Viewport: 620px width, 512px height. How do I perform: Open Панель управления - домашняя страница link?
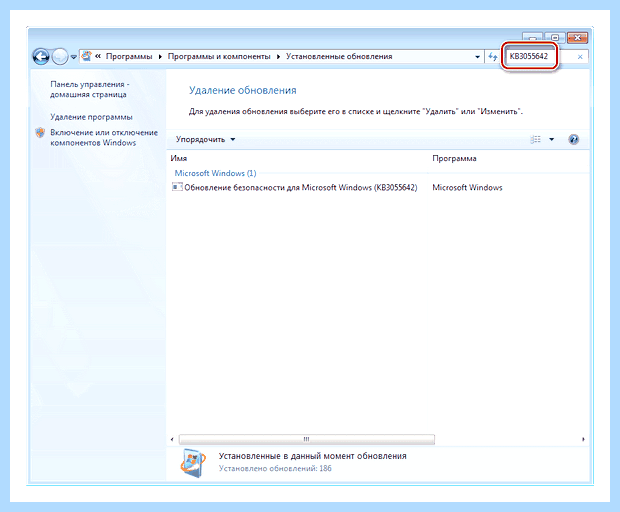tap(90, 89)
